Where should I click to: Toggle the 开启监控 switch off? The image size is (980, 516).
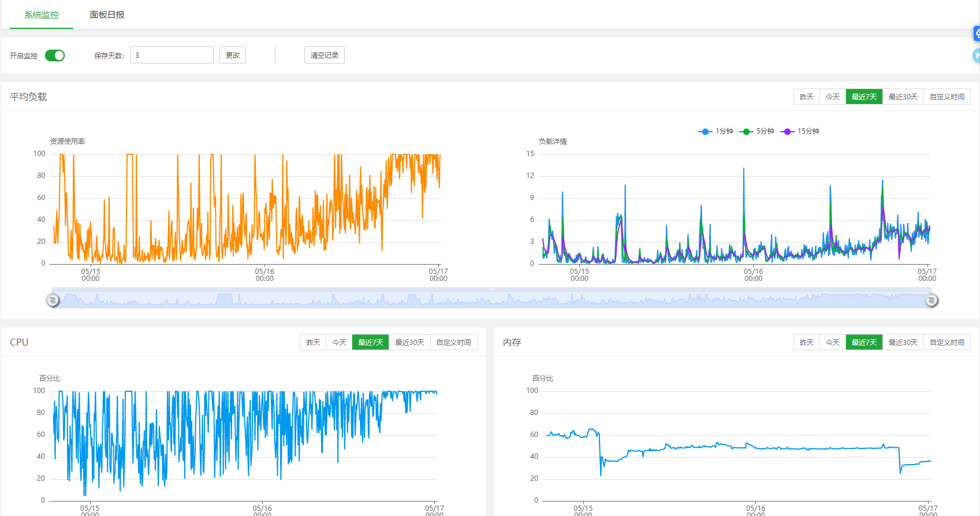coord(55,55)
